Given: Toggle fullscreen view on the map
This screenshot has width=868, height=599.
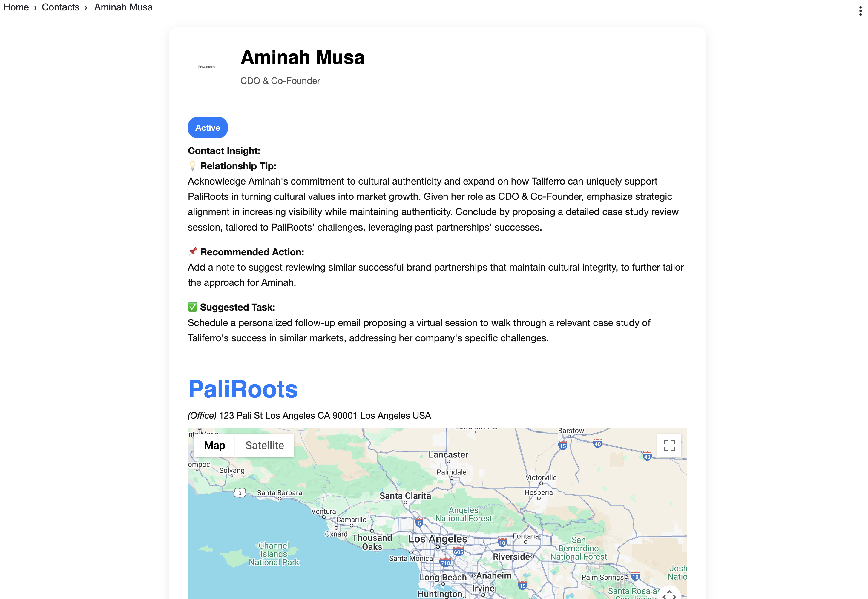Looking at the screenshot, I should click(x=669, y=446).
